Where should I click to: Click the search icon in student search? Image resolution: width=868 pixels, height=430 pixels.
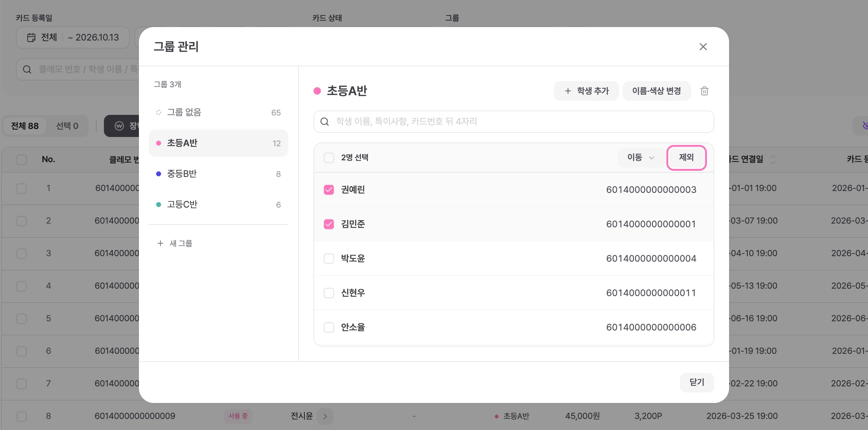pyautogui.click(x=325, y=122)
